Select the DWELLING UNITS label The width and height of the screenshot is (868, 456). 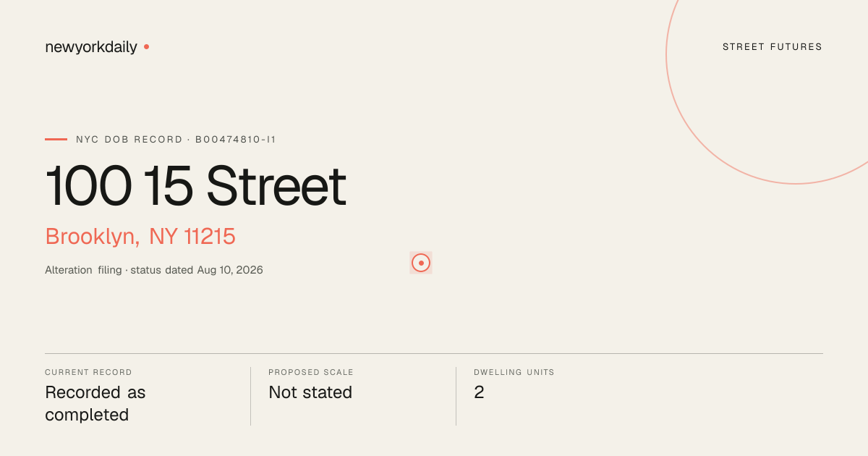coord(514,372)
